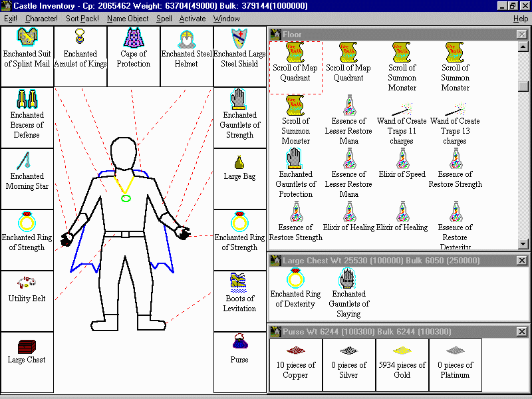Select the Boots of Levitation icon
Screen dimensions: 532x399
[239, 282]
